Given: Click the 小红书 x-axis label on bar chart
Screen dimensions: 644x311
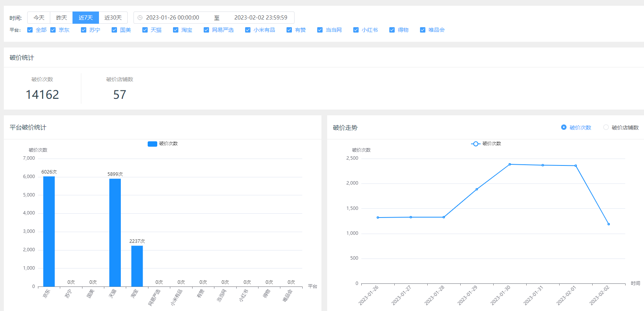Looking at the screenshot, I should point(244,296).
